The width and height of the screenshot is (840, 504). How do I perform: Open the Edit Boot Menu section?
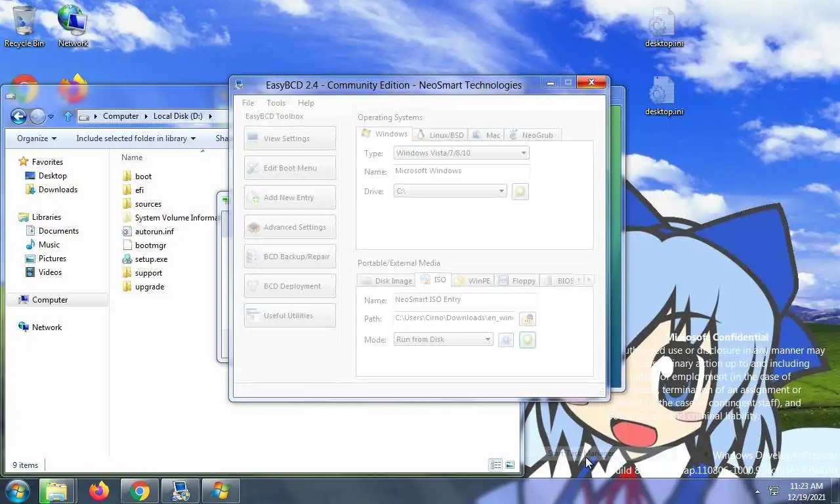(x=289, y=168)
